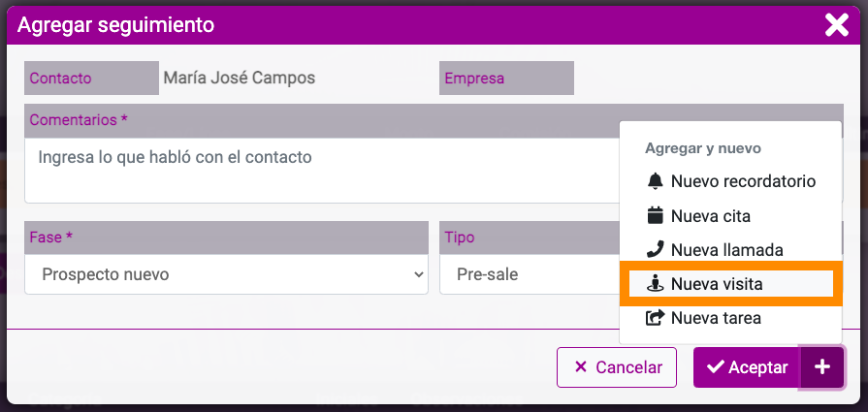Click the checkmark icon on the Aceptar button
The width and height of the screenshot is (868, 412).
(715, 366)
